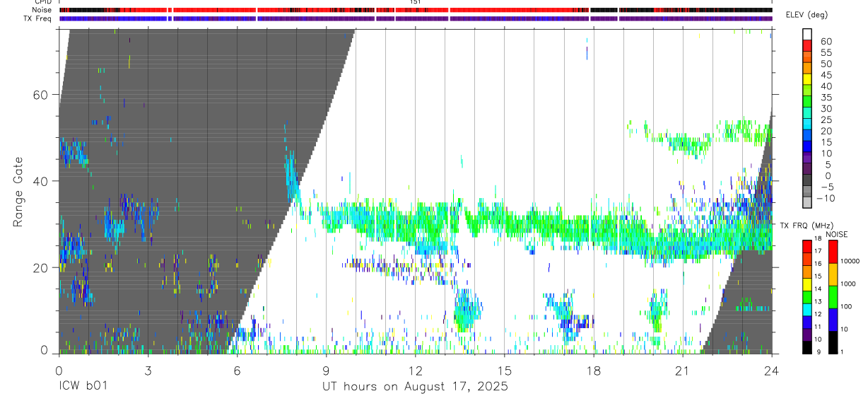The image size is (868, 401).
Task: Click the x-axis tick label '3'
Action: [x=148, y=370]
